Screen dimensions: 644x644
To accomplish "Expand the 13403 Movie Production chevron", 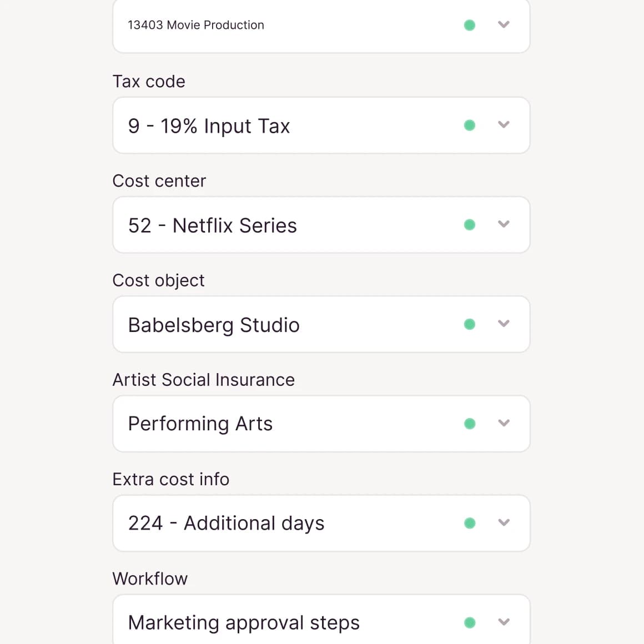I will coord(504,24).
